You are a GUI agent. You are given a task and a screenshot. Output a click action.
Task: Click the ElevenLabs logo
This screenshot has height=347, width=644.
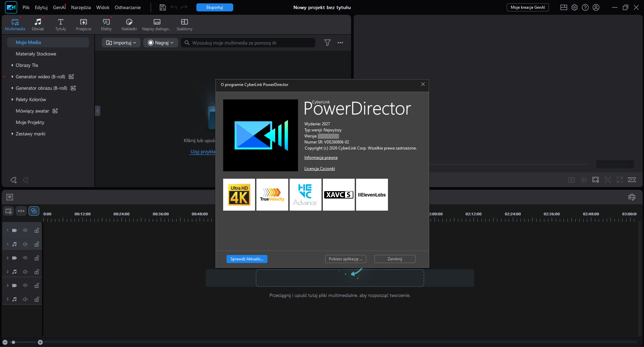[372, 195]
